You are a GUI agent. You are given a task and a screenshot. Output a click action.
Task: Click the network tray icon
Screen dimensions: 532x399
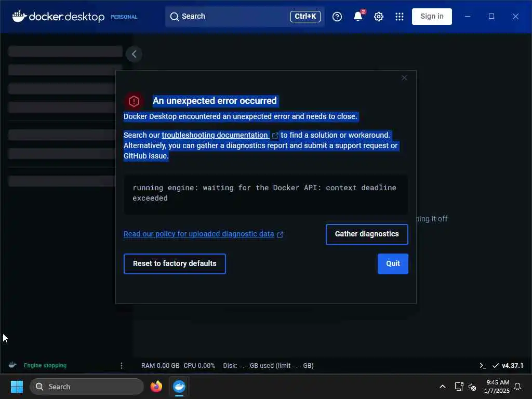click(x=459, y=387)
